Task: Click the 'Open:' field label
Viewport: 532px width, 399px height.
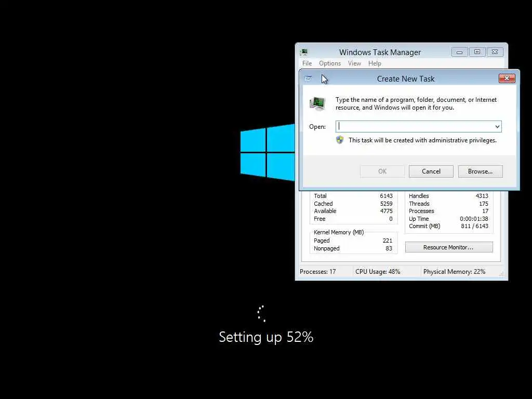Action: point(317,127)
